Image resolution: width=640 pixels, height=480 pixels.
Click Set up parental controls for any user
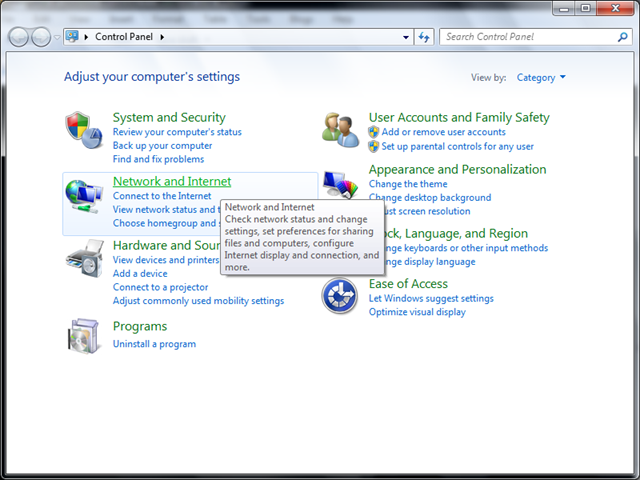[458, 147]
